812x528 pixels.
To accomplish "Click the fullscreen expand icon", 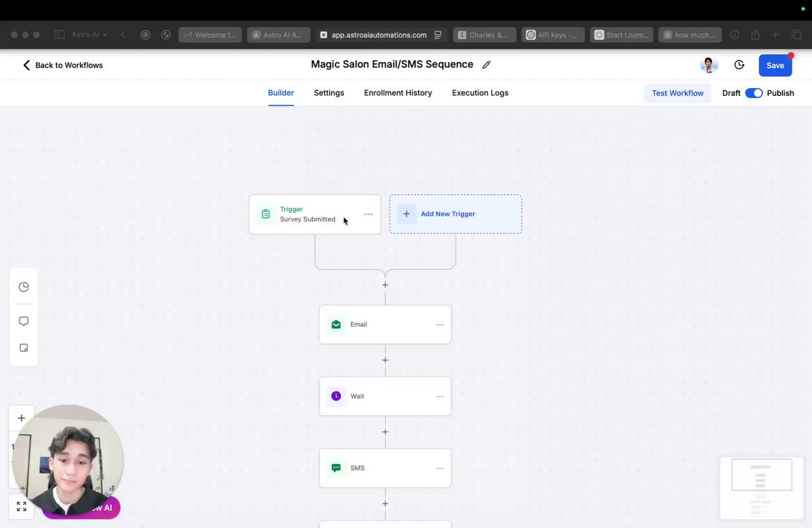I will coord(22,506).
